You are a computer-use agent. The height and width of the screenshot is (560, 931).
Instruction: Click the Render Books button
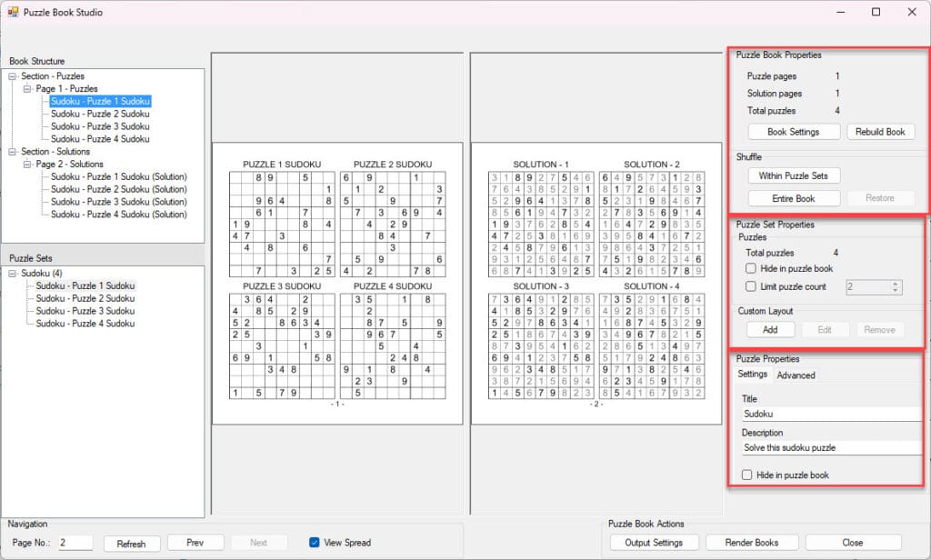click(x=752, y=543)
